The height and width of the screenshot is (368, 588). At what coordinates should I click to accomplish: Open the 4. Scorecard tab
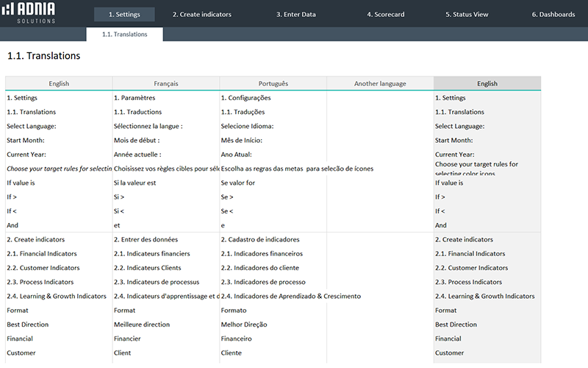tap(386, 14)
